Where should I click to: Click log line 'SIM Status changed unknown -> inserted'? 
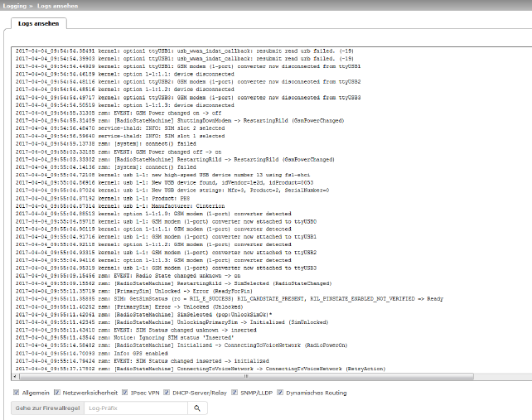(136, 330)
